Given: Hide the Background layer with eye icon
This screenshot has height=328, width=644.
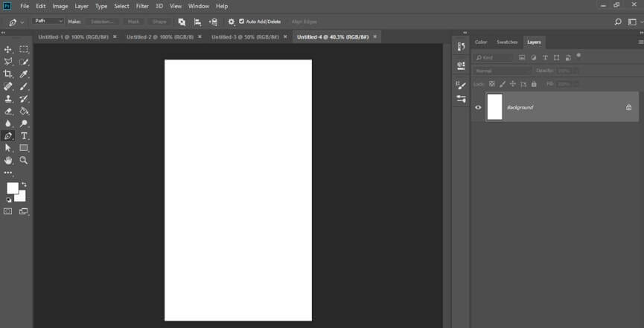Looking at the screenshot, I should tap(478, 108).
